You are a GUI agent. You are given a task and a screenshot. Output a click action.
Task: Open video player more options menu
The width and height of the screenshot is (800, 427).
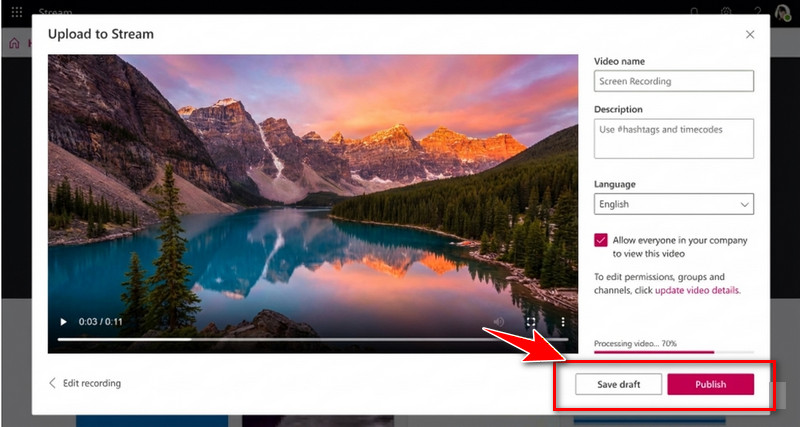(x=563, y=321)
